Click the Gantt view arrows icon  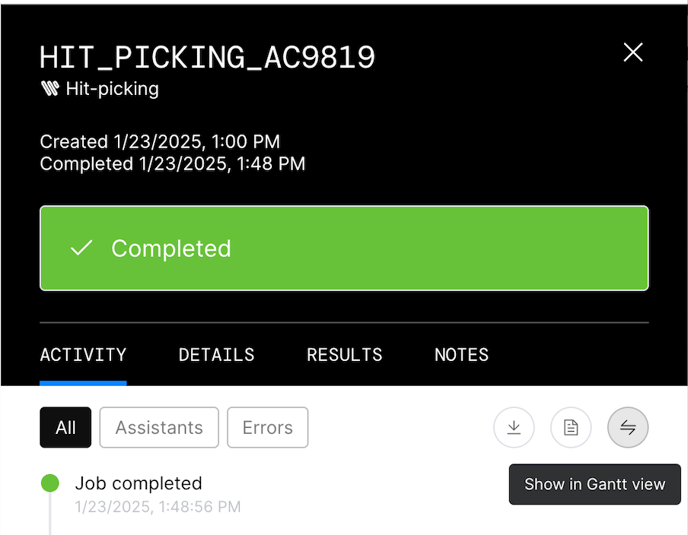pos(628,427)
